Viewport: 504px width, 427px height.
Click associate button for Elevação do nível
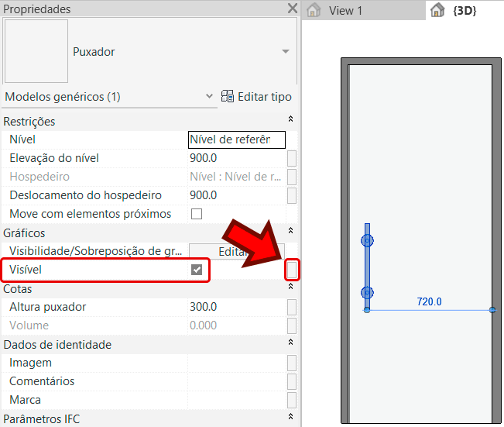tap(292, 158)
